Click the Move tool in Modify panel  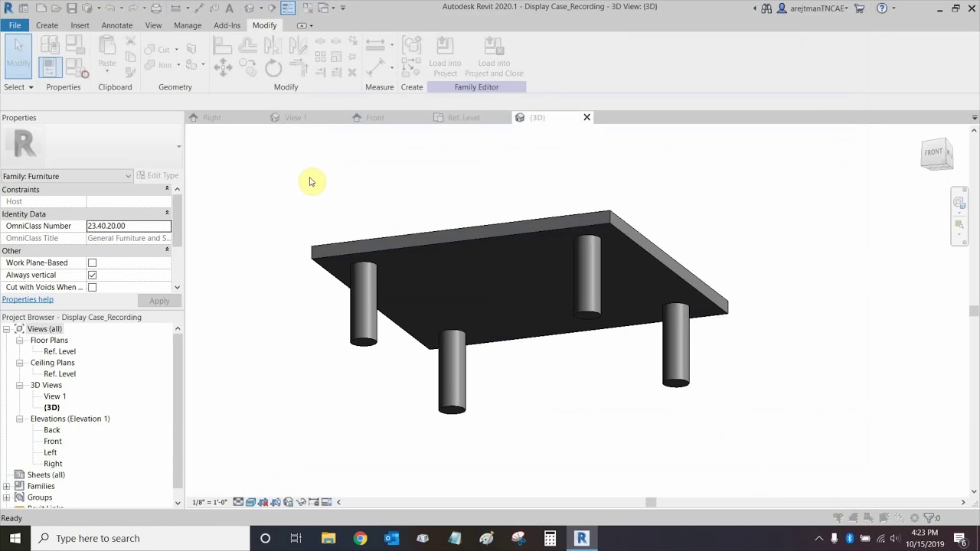click(223, 68)
